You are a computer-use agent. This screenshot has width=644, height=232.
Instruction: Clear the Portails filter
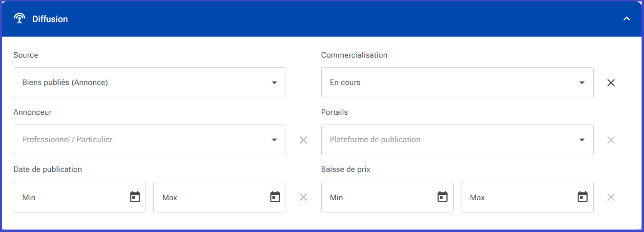tap(611, 140)
